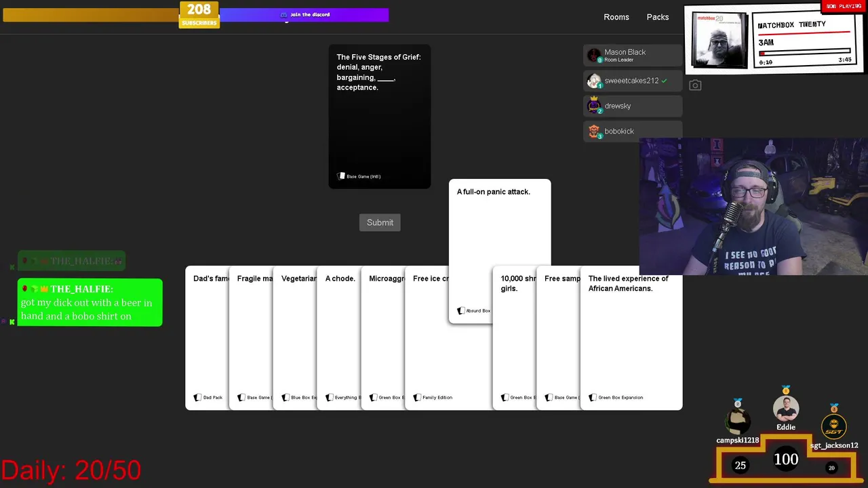The height and width of the screenshot is (488, 868).
Task: Click the "3:45" song duration
Action: click(x=845, y=60)
